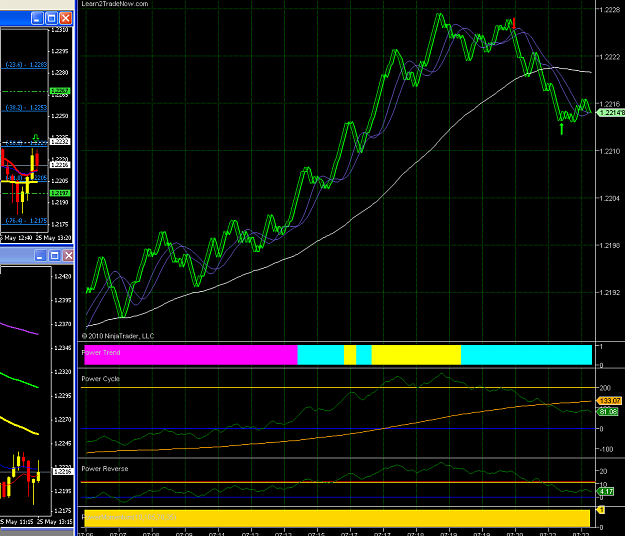Minimize the upper-left Fibonacci chart window
This screenshot has height=536, width=625.
pos(37,18)
